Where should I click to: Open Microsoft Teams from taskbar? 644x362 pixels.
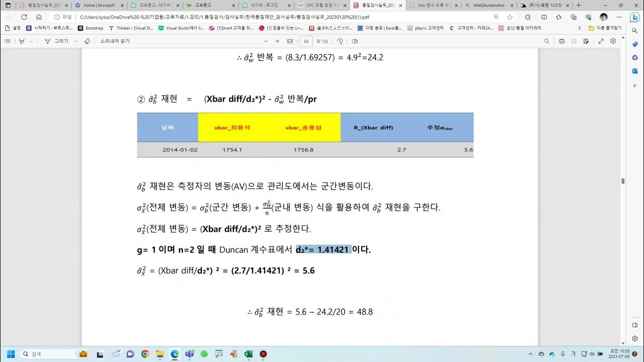(x=189, y=354)
